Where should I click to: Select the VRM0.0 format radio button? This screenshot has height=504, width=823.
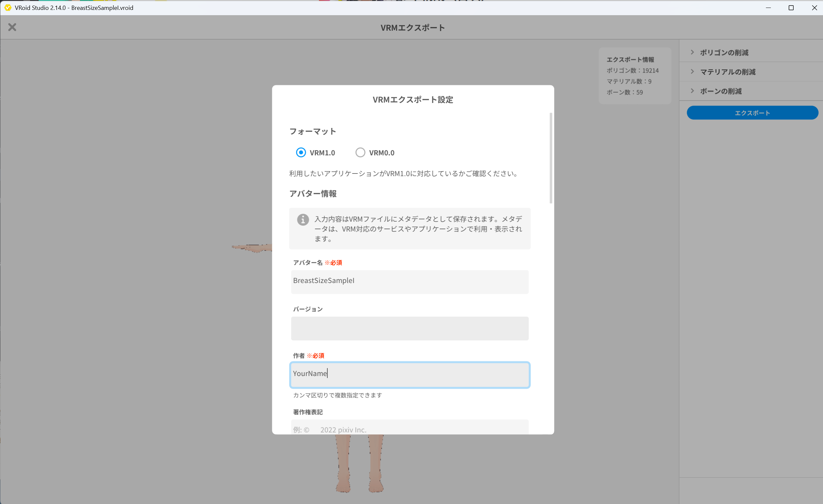click(360, 152)
